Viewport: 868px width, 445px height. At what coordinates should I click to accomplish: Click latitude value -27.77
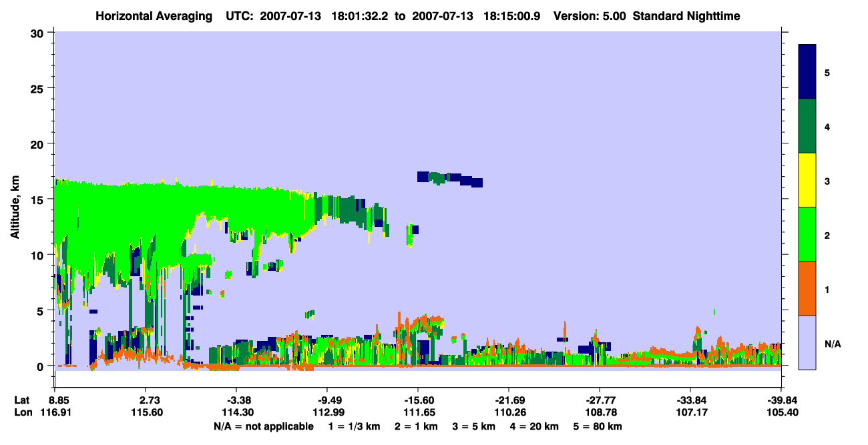(x=600, y=400)
